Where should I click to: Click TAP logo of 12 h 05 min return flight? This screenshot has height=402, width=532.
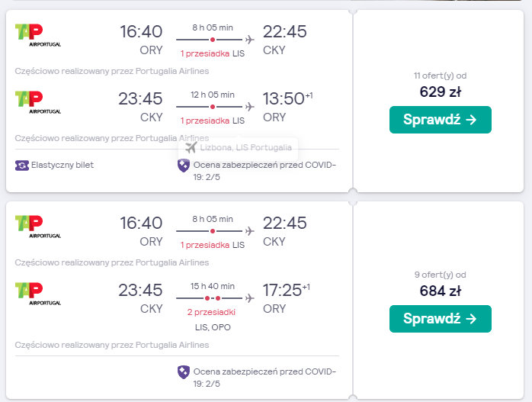point(38,102)
